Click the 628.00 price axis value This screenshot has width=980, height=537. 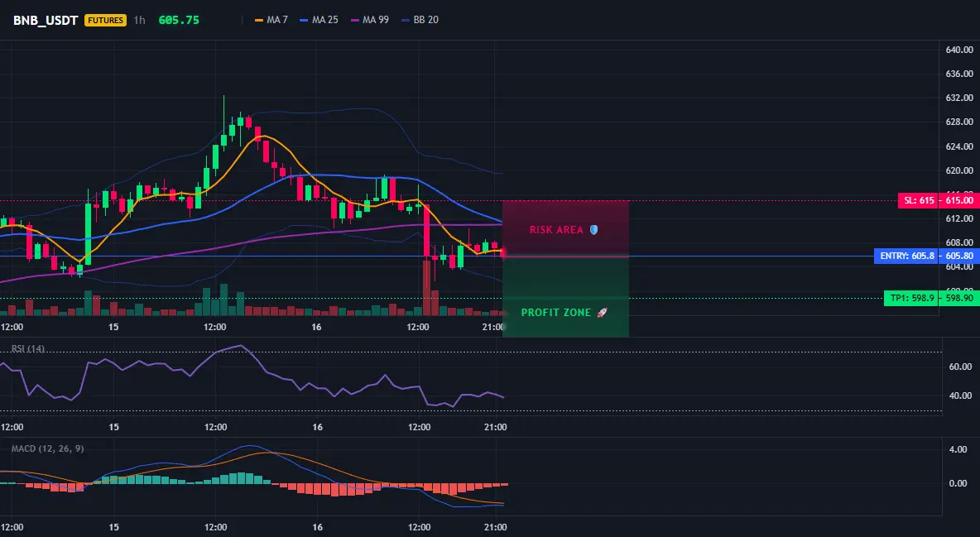pyautogui.click(x=959, y=122)
